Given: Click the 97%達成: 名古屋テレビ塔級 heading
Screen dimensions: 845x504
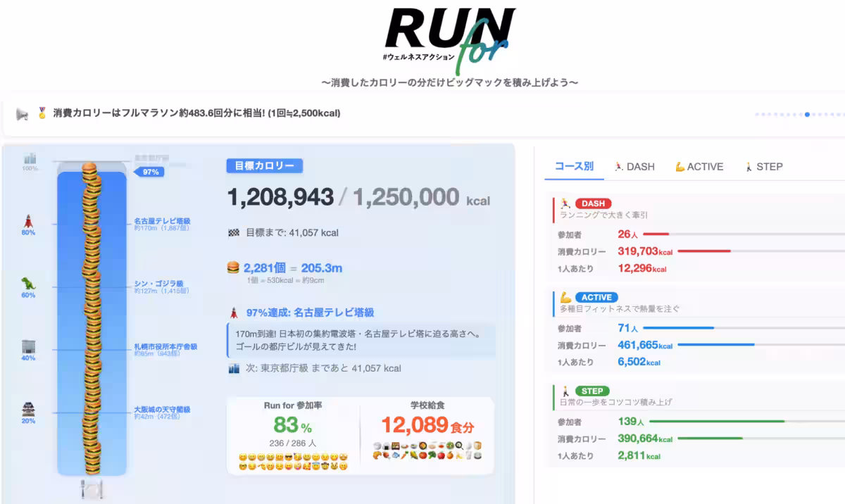Looking at the screenshot, I should point(310,313).
